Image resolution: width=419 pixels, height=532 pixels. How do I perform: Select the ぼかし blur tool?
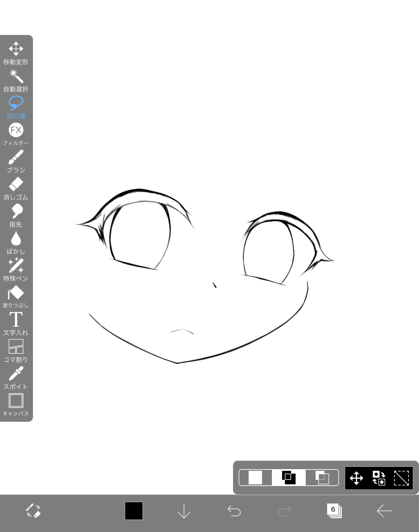click(x=16, y=243)
